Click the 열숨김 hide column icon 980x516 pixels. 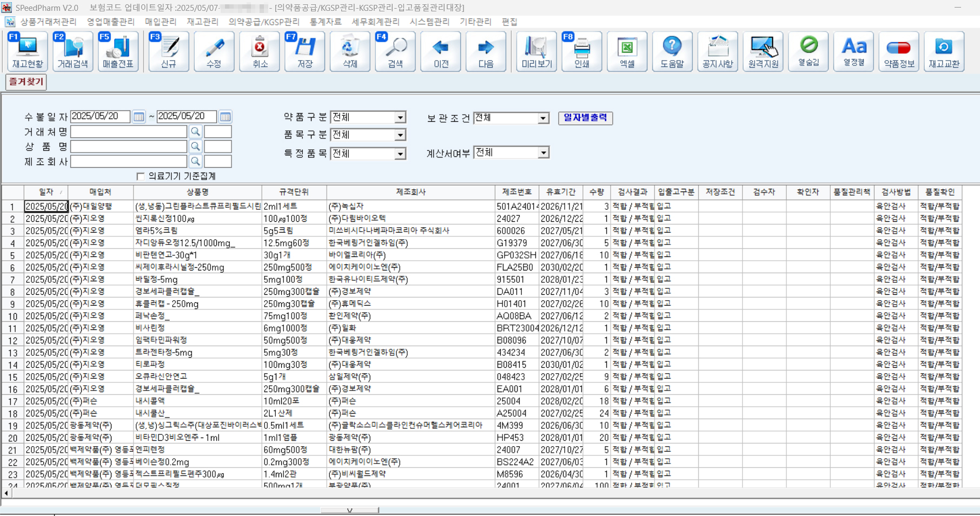pyautogui.click(x=809, y=51)
